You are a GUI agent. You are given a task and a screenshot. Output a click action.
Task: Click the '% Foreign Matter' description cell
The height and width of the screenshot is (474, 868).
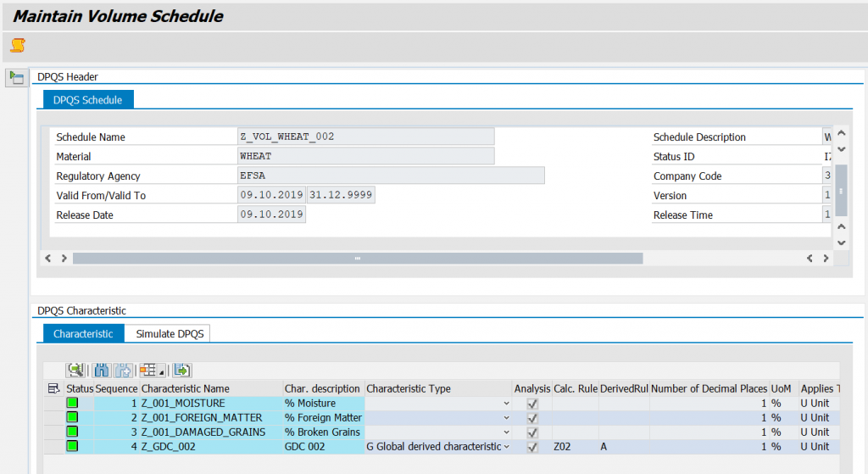click(323, 417)
